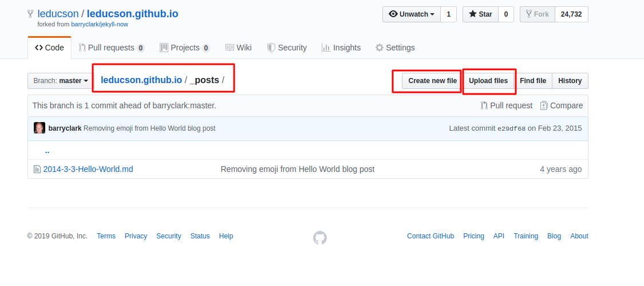Viewport: 644px width, 286px height.
Task: Expand the Branch: master selector
Action: pyautogui.click(x=60, y=81)
